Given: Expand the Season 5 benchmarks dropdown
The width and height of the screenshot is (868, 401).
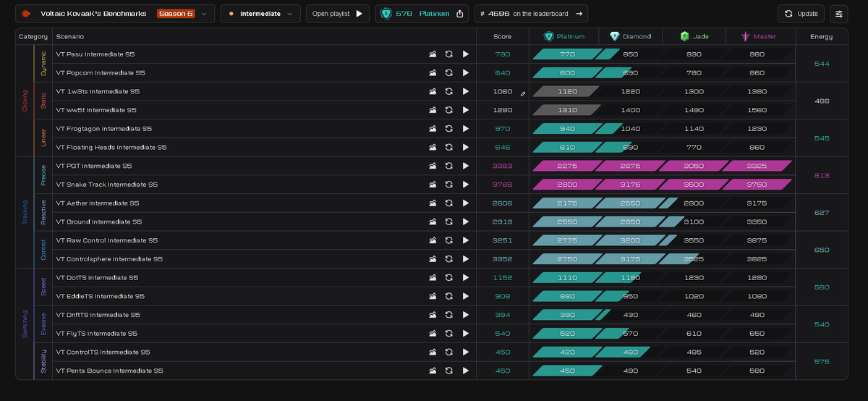Looking at the screenshot, I should 116,14.
